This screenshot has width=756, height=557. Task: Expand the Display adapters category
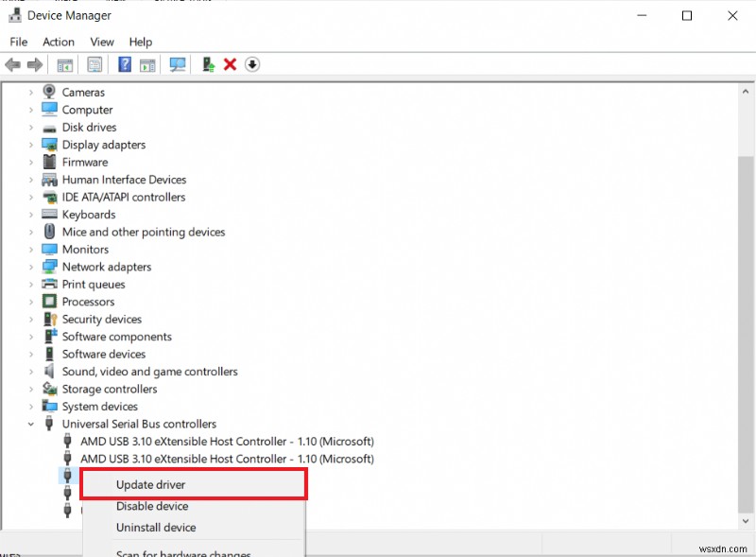click(31, 145)
